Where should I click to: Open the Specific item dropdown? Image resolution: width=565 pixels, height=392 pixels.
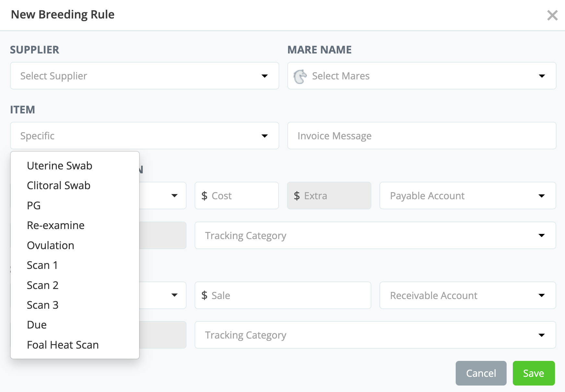click(144, 136)
